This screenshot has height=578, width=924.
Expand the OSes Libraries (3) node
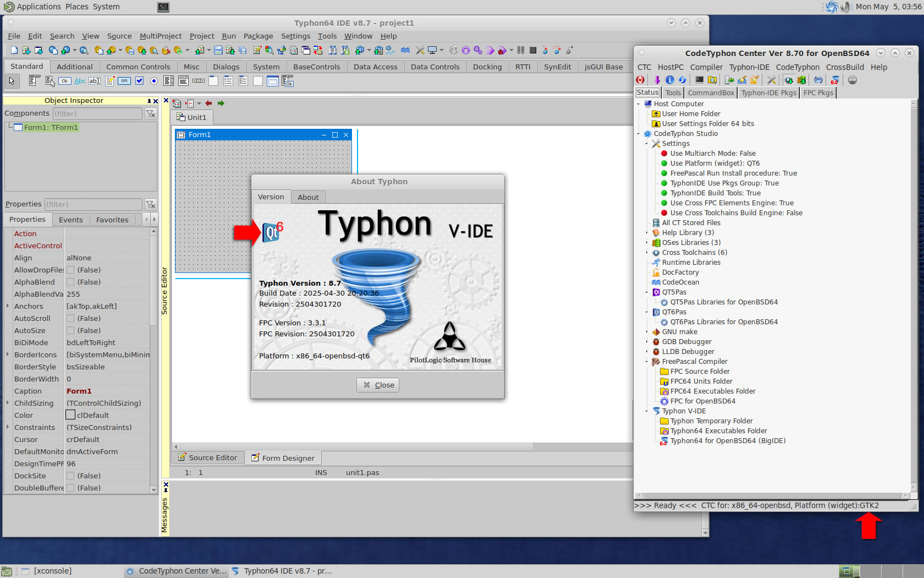point(647,243)
